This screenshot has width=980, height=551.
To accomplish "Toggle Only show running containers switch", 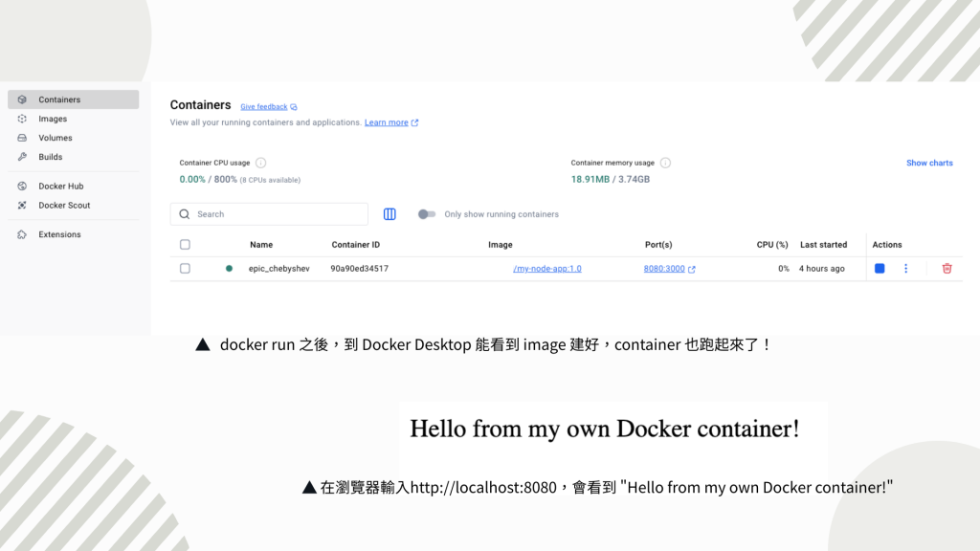I will pyautogui.click(x=426, y=214).
